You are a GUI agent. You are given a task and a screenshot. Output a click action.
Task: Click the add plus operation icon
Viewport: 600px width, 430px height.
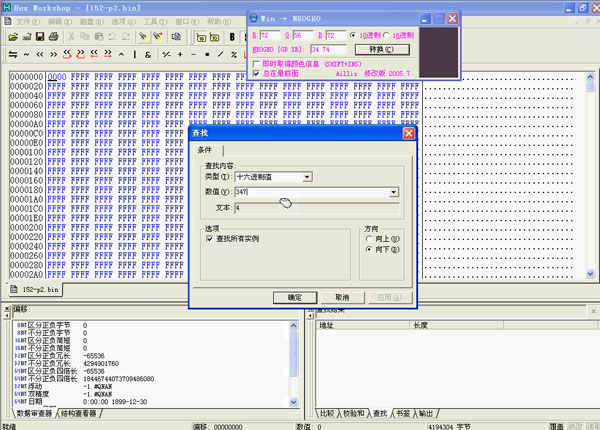click(180, 54)
